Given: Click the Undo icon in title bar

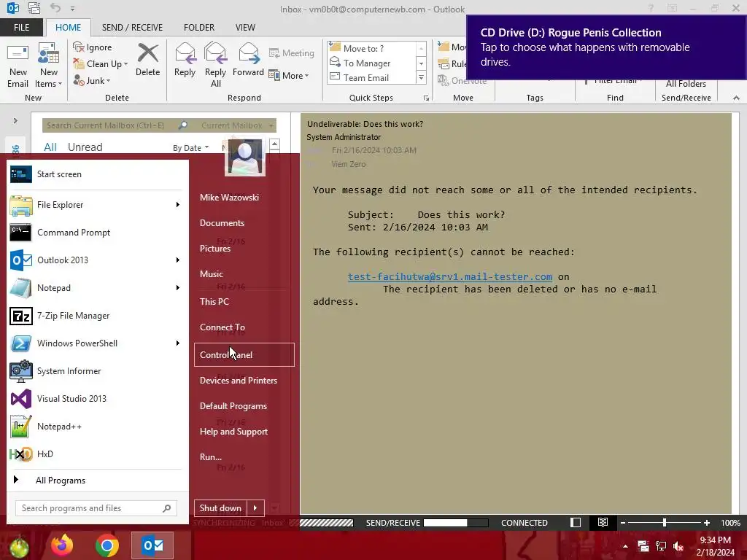Looking at the screenshot, I should pyautogui.click(x=55, y=7).
